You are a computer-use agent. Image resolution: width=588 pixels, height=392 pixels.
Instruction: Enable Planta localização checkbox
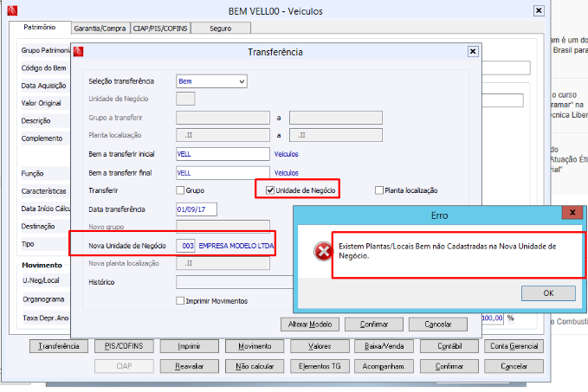click(x=379, y=190)
